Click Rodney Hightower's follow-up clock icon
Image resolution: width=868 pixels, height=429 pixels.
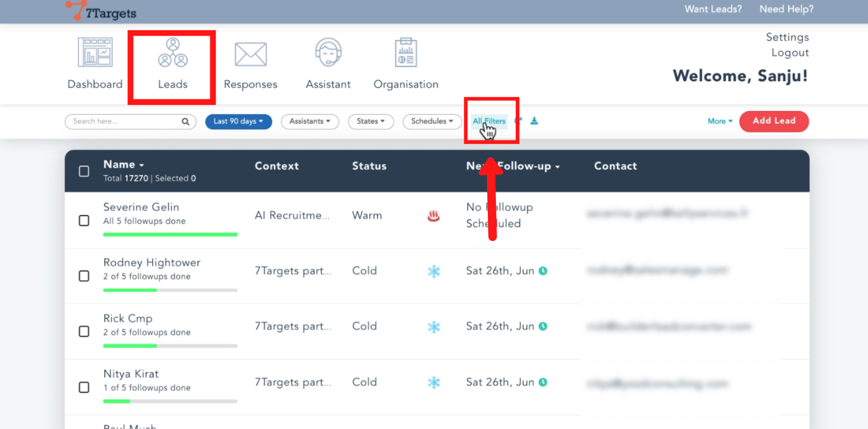(543, 271)
